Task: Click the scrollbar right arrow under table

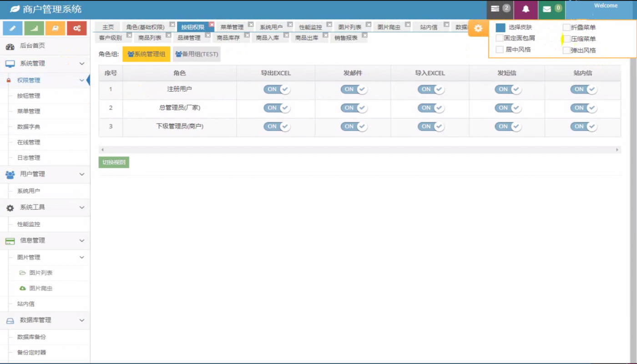Action: tap(617, 150)
